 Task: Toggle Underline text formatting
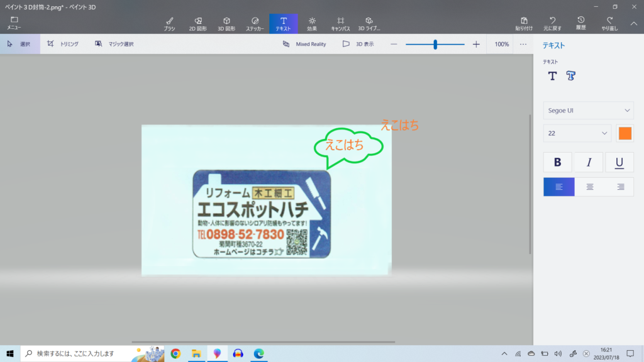[x=619, y=163]
